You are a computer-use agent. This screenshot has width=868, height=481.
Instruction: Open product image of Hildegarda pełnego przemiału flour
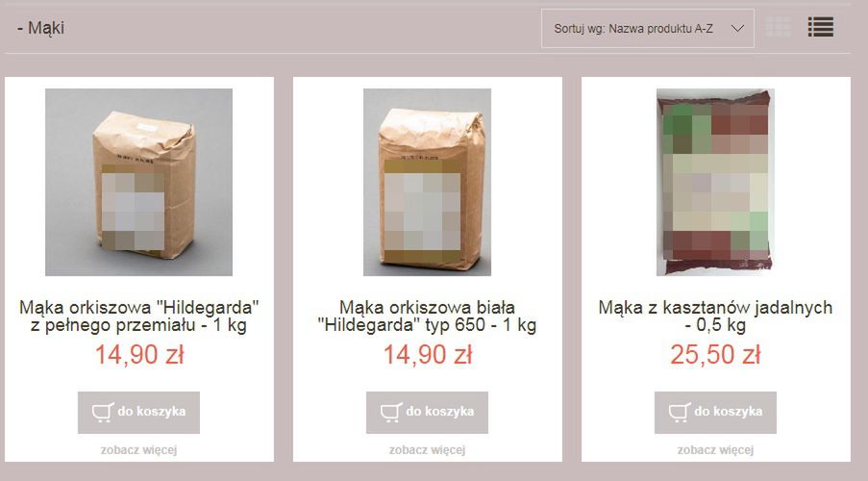click(139, 182)
